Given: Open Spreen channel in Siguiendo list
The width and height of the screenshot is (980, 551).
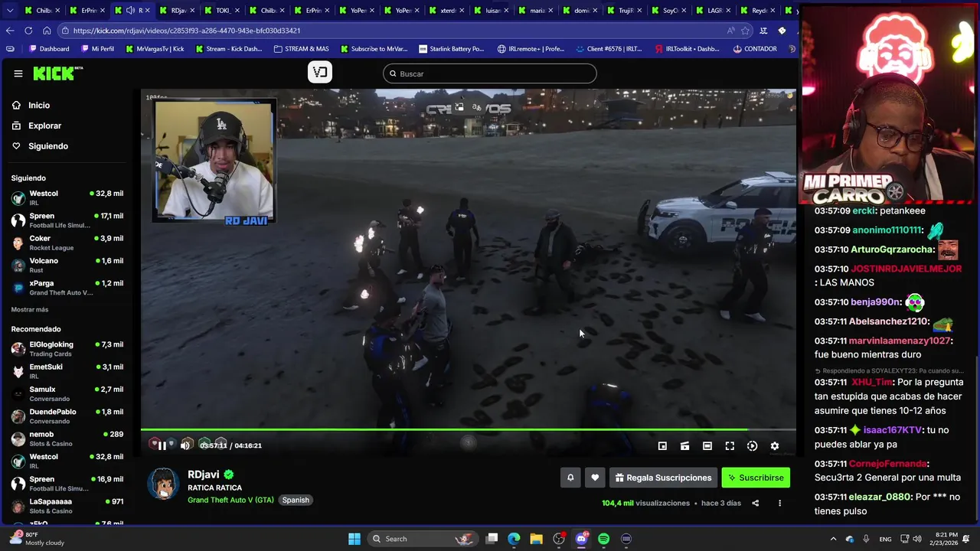Looking at the screenshot, I should point(67,220).
